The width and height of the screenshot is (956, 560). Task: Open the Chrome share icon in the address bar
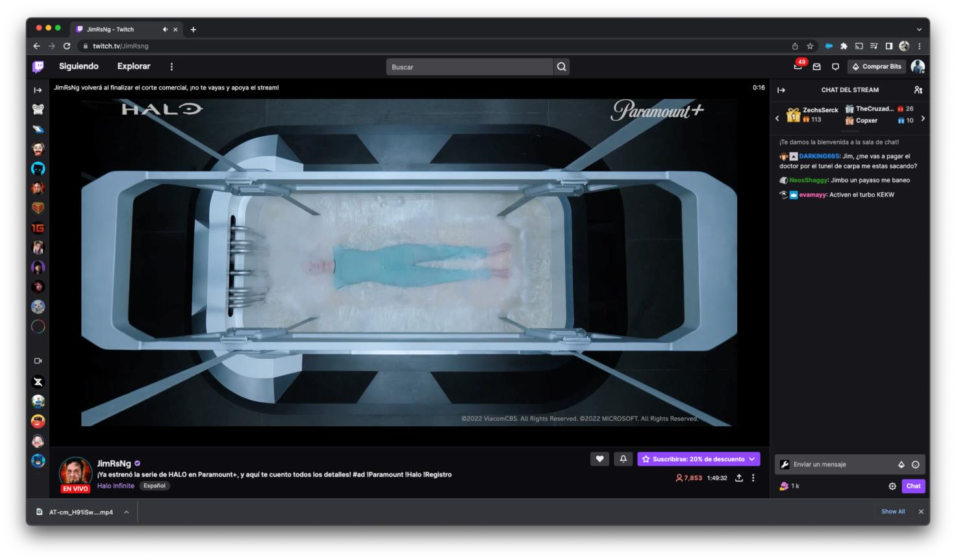tap(795, 46)
